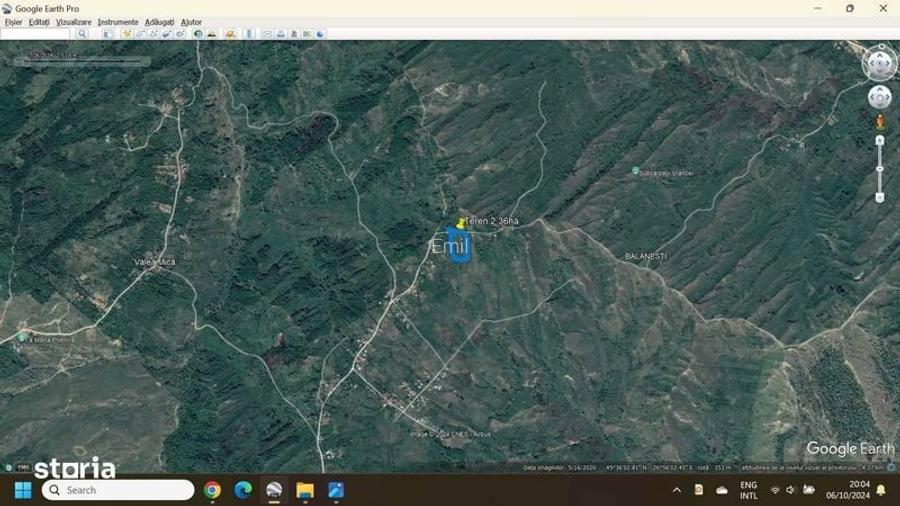Click the zoom slider on the map
The width and height of the screenshot is (900, 506).
click(x=880, y=168)
